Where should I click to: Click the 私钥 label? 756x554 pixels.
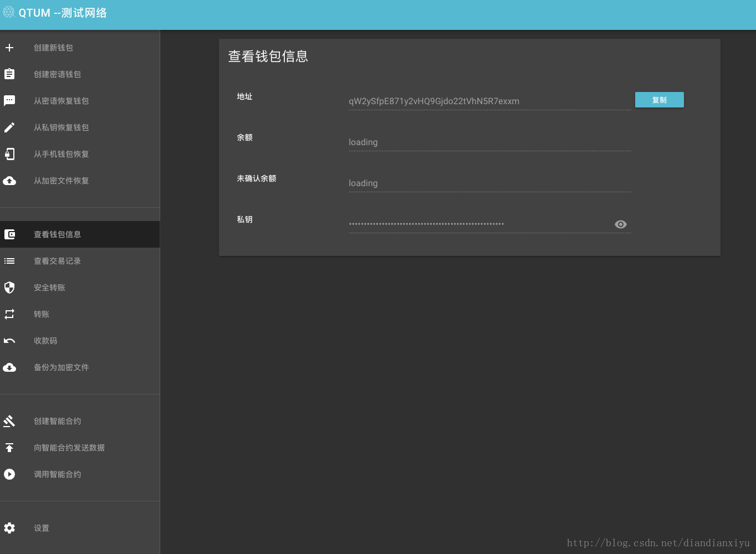(244, 219)
